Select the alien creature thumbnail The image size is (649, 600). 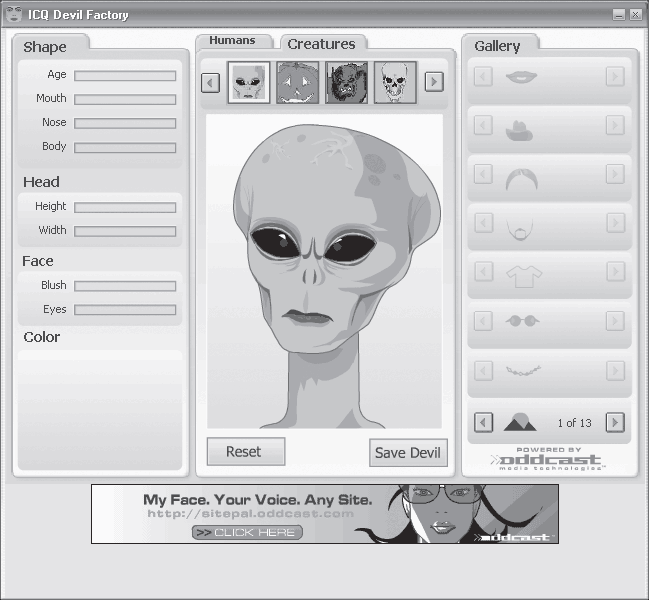click(x=248, y=82)
